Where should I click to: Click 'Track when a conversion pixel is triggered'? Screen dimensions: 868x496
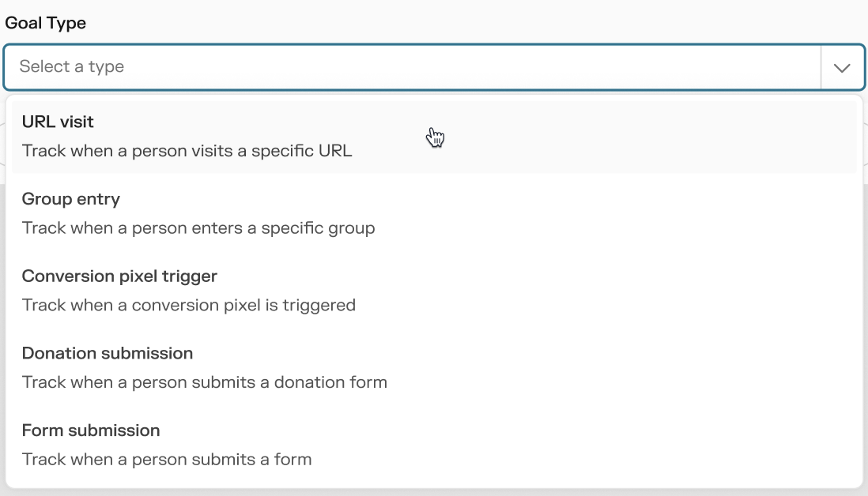(x=189, y=305)
